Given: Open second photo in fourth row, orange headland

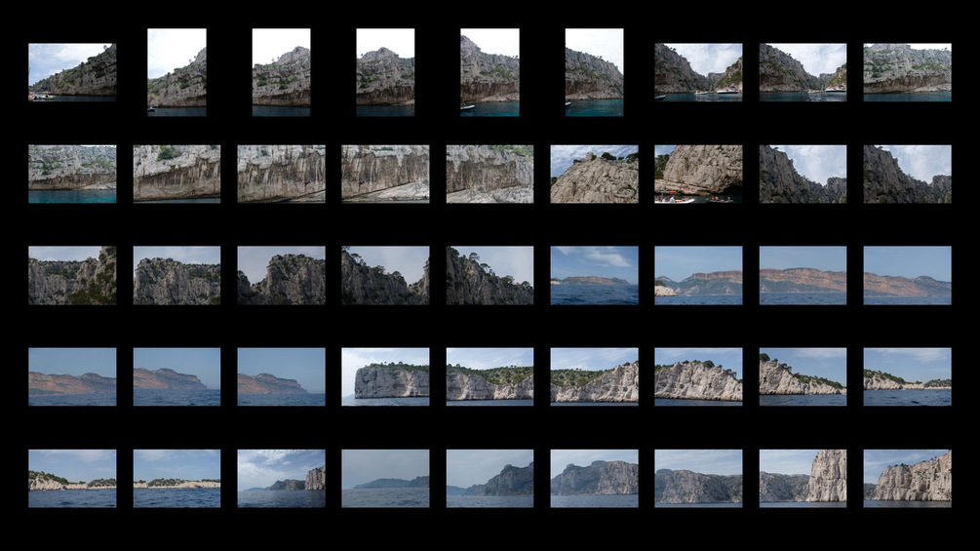Looking at the screenshot, I should (176, 377).
